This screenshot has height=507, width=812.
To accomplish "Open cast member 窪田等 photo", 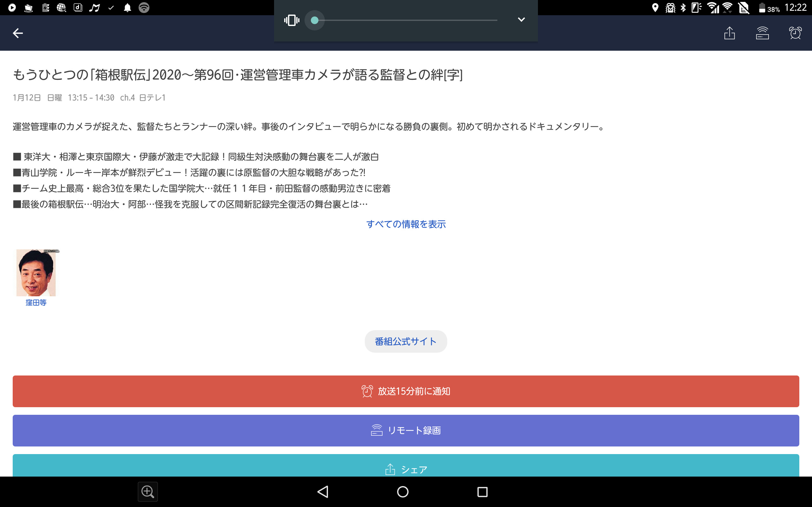I will (36, 273).
